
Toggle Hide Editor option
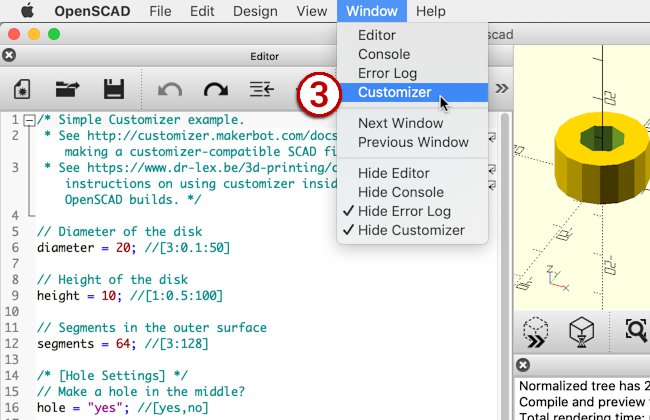(412, 173)
